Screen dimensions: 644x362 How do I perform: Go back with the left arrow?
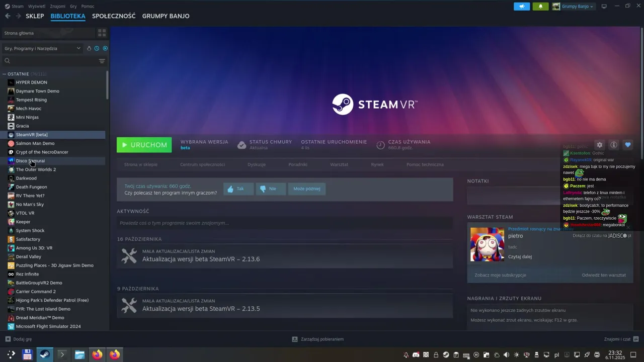click(x=8, y=16)
